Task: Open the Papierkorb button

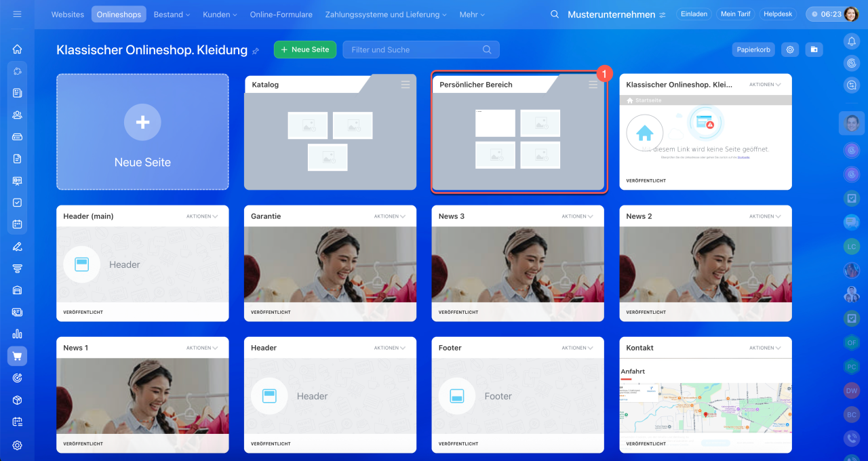Action: coord(753,49)
